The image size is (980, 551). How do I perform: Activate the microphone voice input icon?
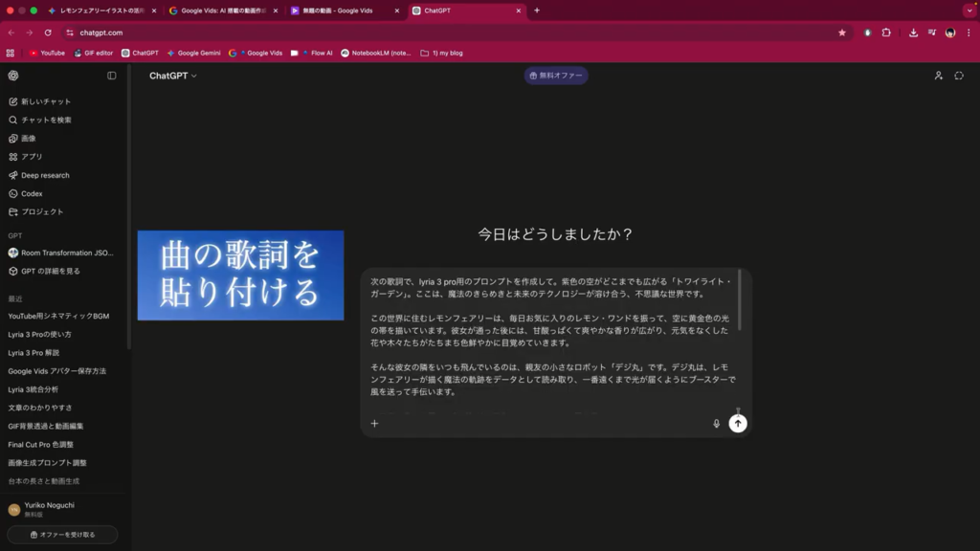(x=716, y=423)
